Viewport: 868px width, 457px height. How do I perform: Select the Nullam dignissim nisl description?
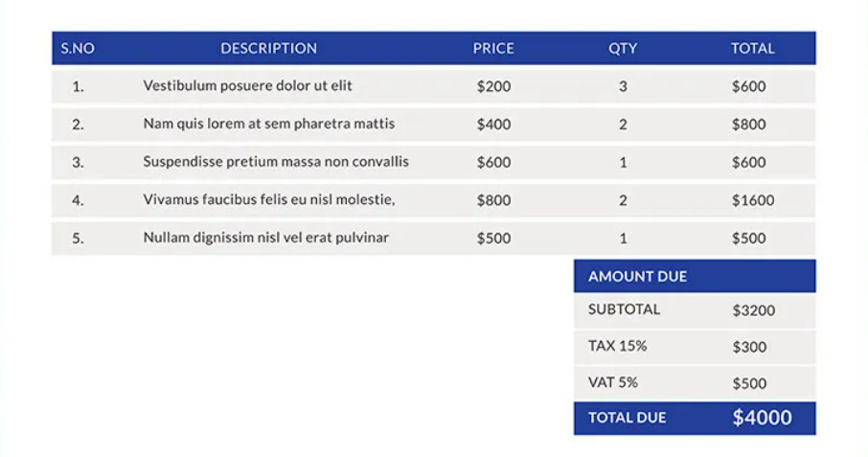pos(265,238)
